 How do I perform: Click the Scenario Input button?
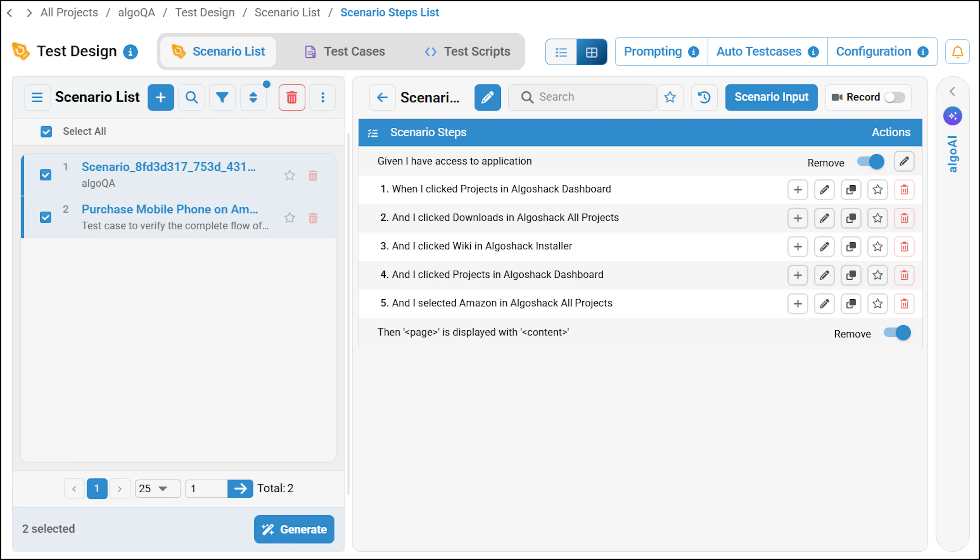pyautogui.click(x=771, y=97)
